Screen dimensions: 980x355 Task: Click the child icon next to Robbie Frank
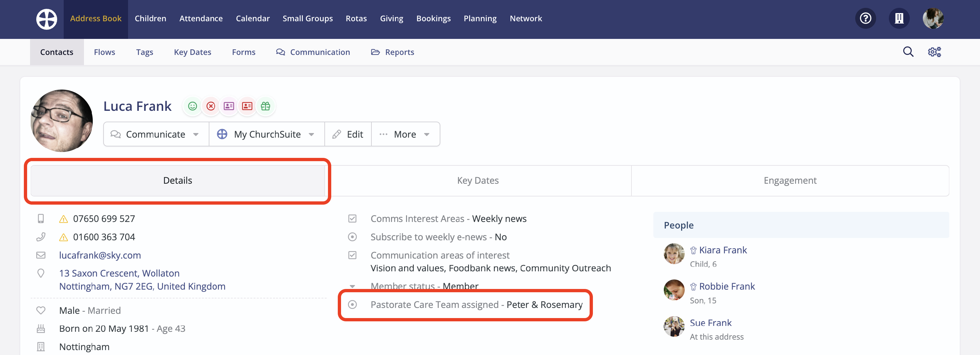coord(693,286)
